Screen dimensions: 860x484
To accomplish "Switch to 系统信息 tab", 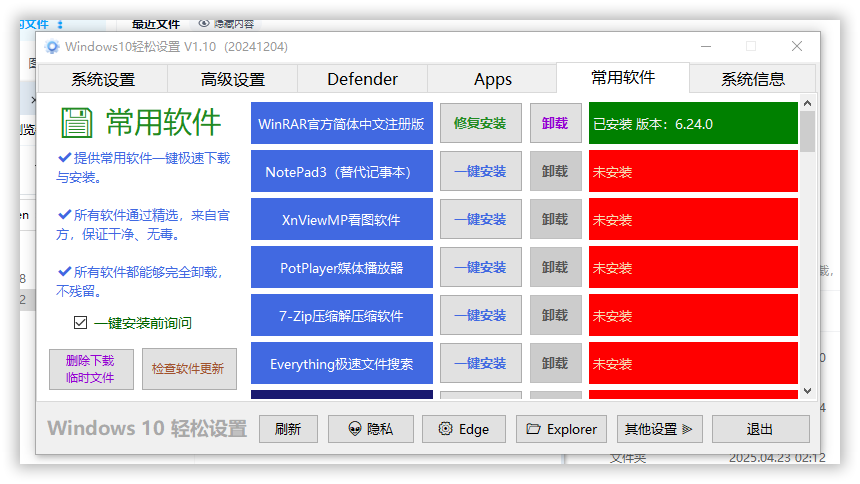I will 752,80.
